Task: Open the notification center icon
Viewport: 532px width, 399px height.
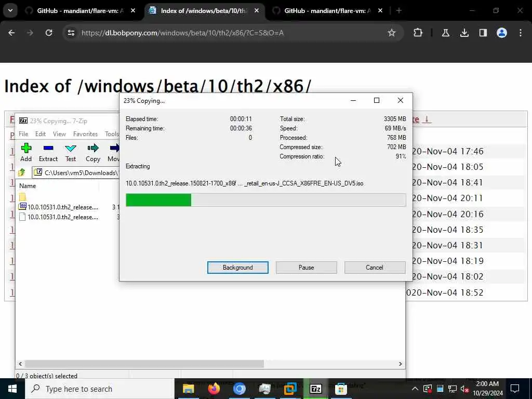Action: click(515, 389)
